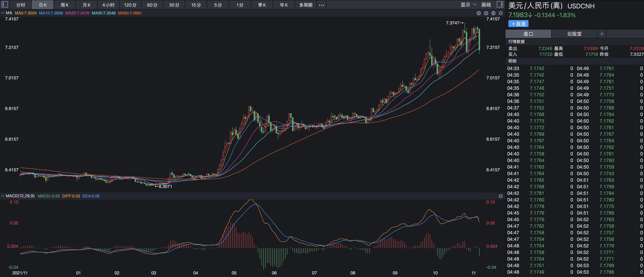Viewport: 644px width, 277px height.
Task: Click the 卖出 price 7.2246
Action: pyautogui.click(x=545, y=48)
